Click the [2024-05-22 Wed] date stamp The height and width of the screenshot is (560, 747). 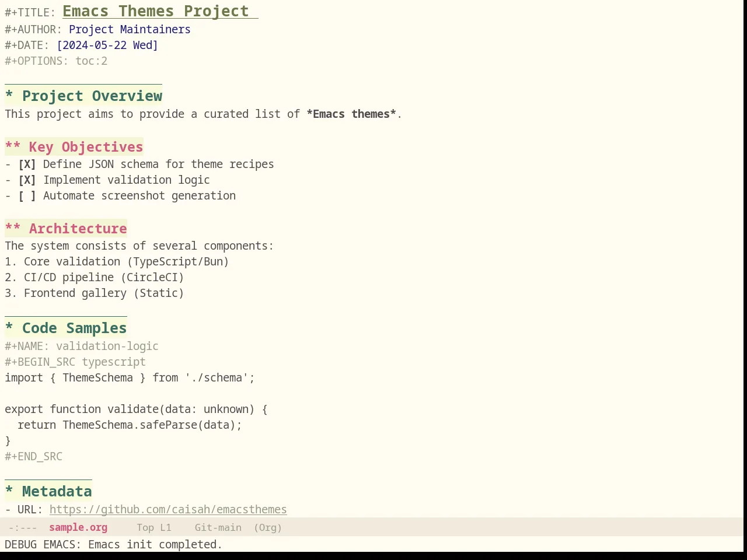pyautogui.click(x=107, y=45)
